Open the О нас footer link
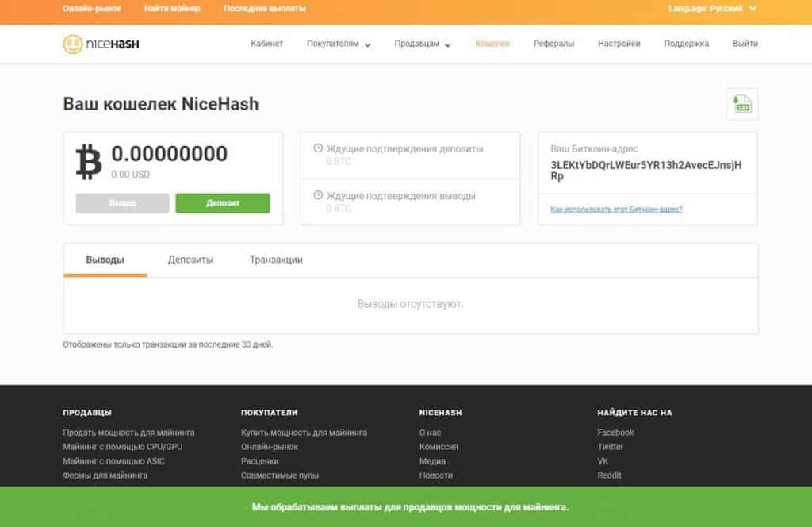Viewport: 812px width, 527px height. [x=431, y=433]
